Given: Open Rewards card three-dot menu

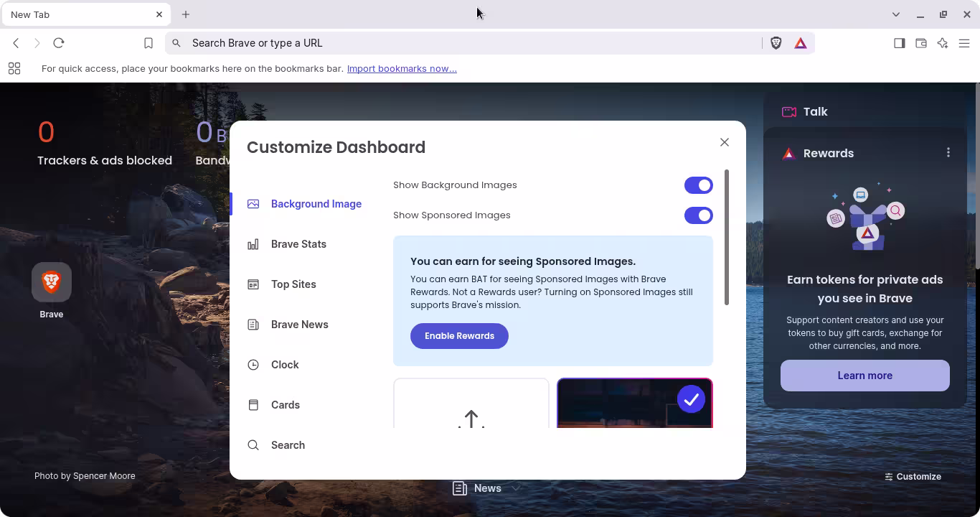Looking at the screenshot, I should click(x=948, y=152).
